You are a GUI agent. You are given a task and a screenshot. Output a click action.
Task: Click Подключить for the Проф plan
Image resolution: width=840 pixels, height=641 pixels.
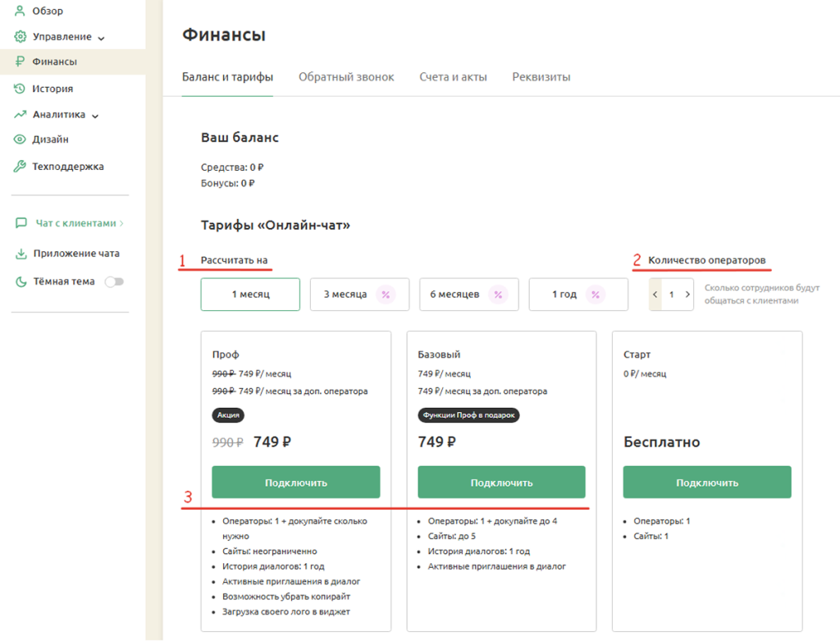[x=295, y=482]
